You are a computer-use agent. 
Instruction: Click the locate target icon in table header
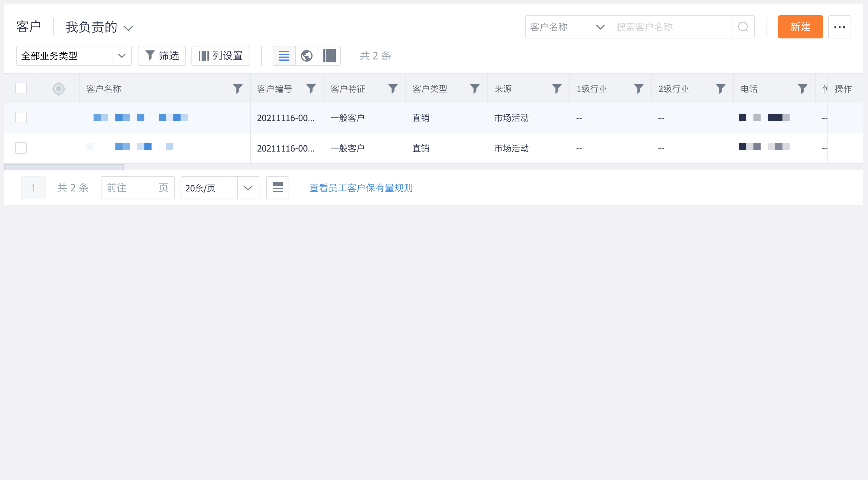58,88
